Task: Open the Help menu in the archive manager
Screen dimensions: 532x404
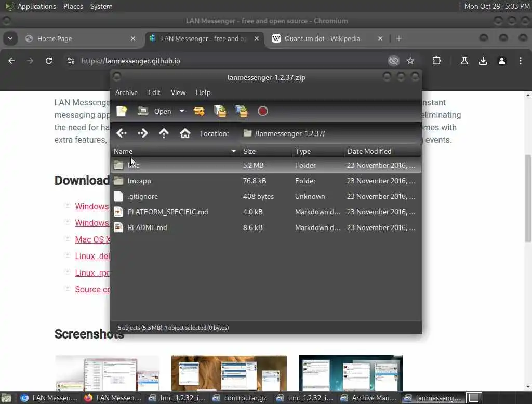Action: [203, 92]
